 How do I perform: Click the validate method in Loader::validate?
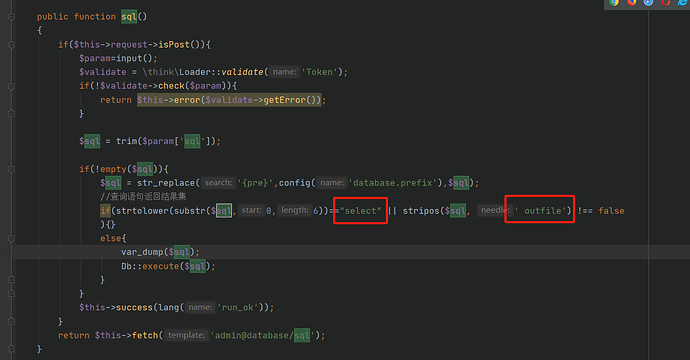[242, 72]
